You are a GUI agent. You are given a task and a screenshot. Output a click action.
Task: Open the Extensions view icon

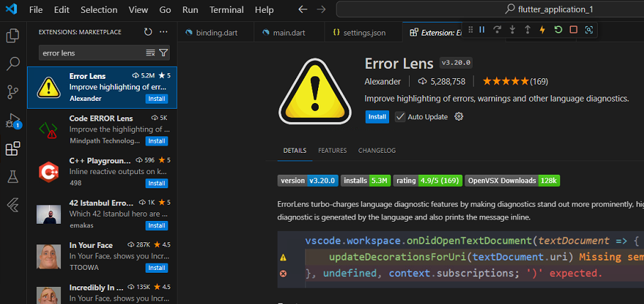tap(13, 148)
